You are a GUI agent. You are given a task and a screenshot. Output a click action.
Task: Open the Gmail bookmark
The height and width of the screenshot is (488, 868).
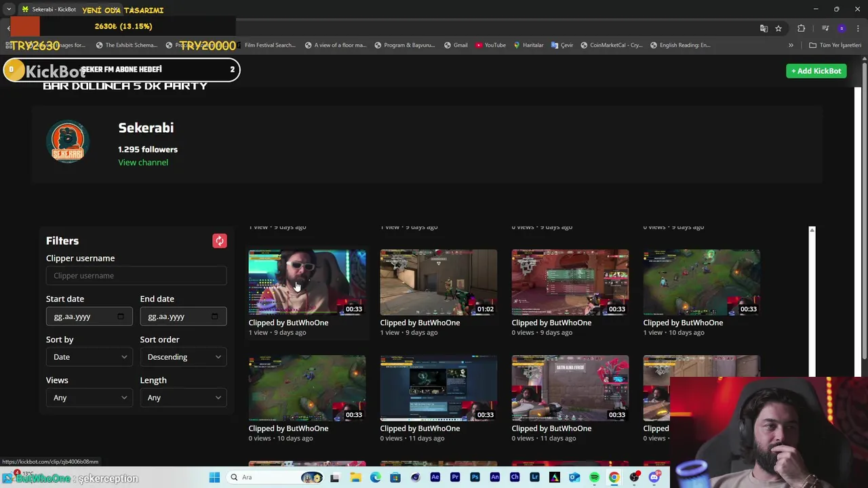(x=456, y=45)
